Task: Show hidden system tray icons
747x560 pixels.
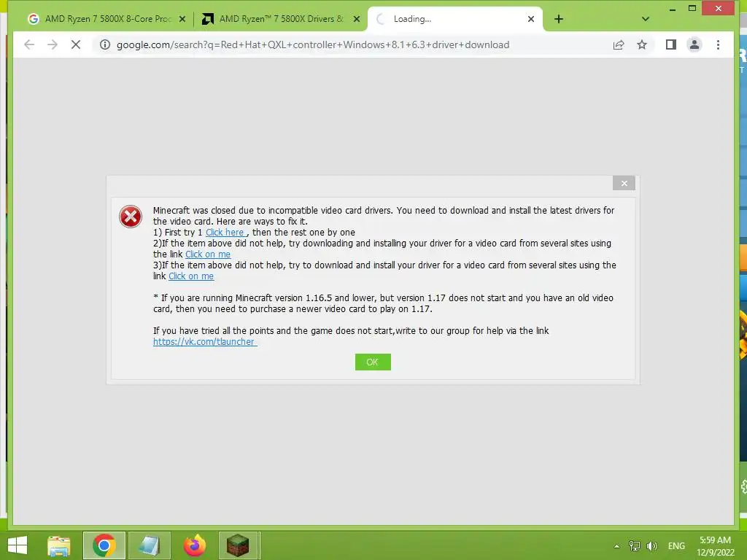Action: [x=617, y=546]
